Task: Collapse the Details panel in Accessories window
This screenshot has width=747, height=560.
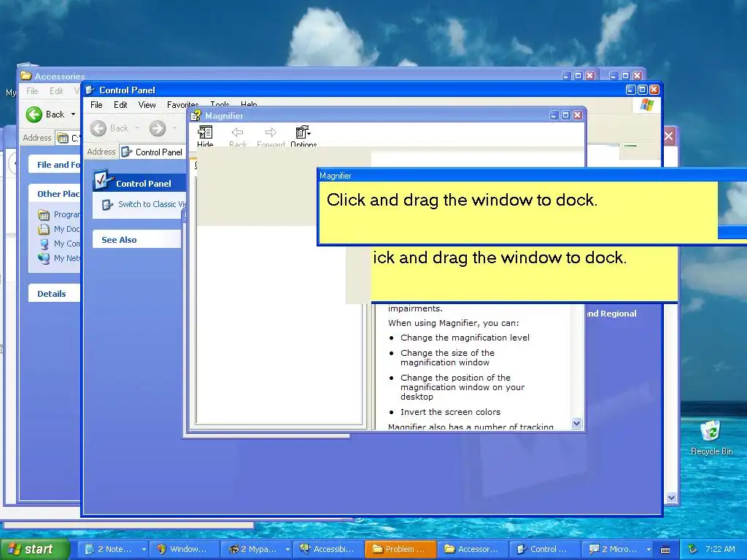Action: [x=54, y=294]
